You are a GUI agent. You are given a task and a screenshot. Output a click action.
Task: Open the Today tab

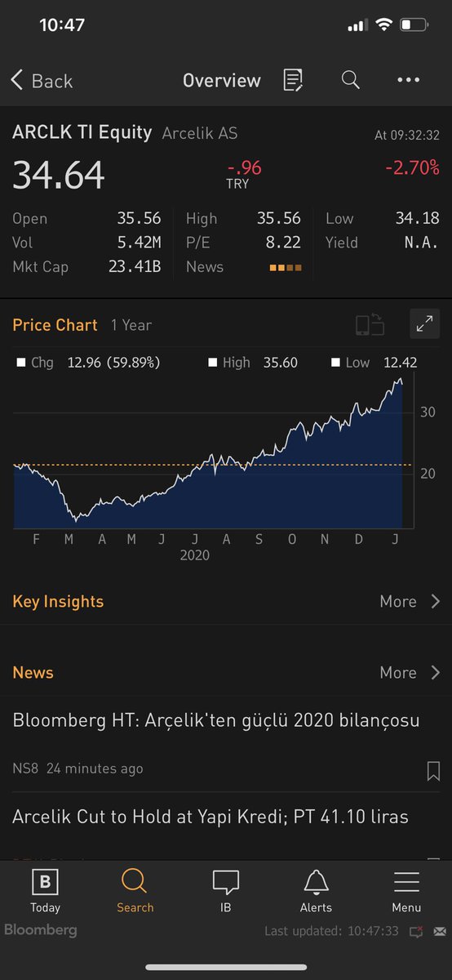(45, 892)
